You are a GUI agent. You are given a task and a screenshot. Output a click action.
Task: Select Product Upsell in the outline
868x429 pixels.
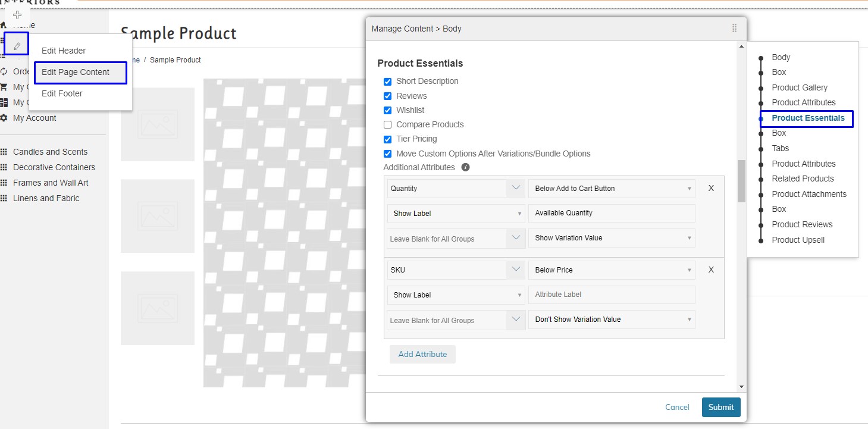tap(798, 240)
